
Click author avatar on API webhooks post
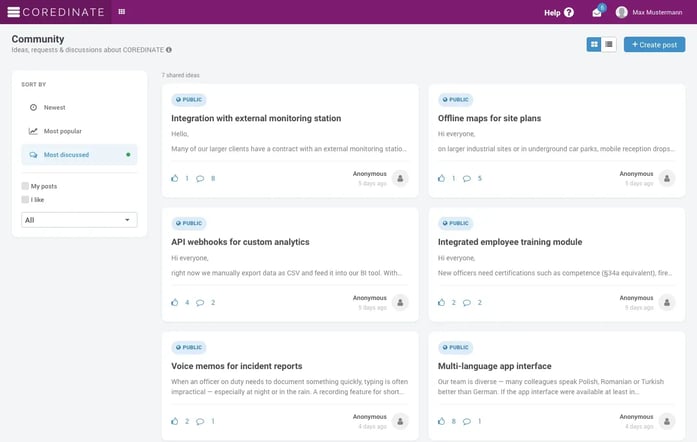tap(400, 302)
